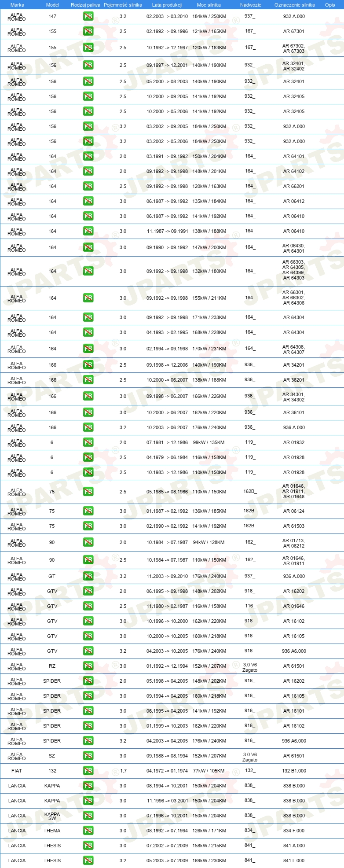
Task: Select engine code AR 16101
Action: (x=294, y=711)
